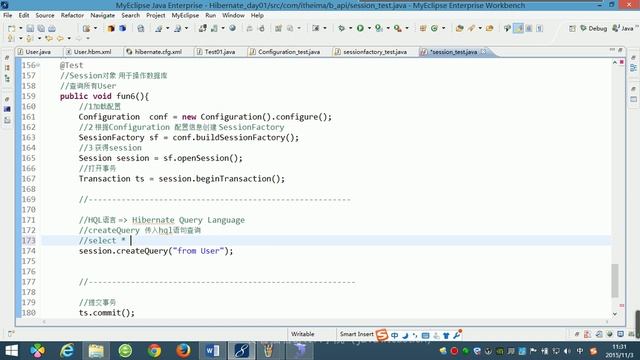This screenshot has width=640, height=360.
Task: Click the globe web browser icon
Action: tap(233, 28)
